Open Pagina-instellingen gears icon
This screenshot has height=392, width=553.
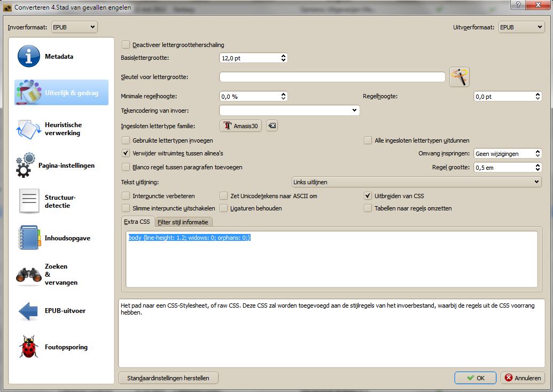26,165
